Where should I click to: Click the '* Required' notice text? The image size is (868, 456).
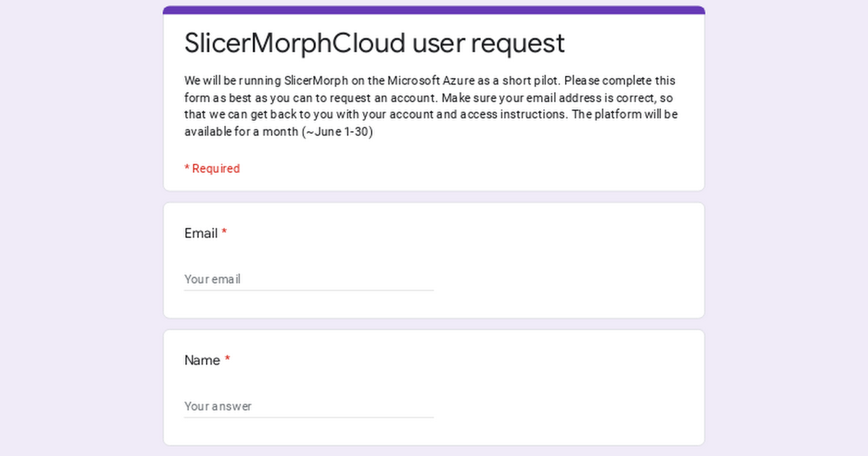[212, 169]
